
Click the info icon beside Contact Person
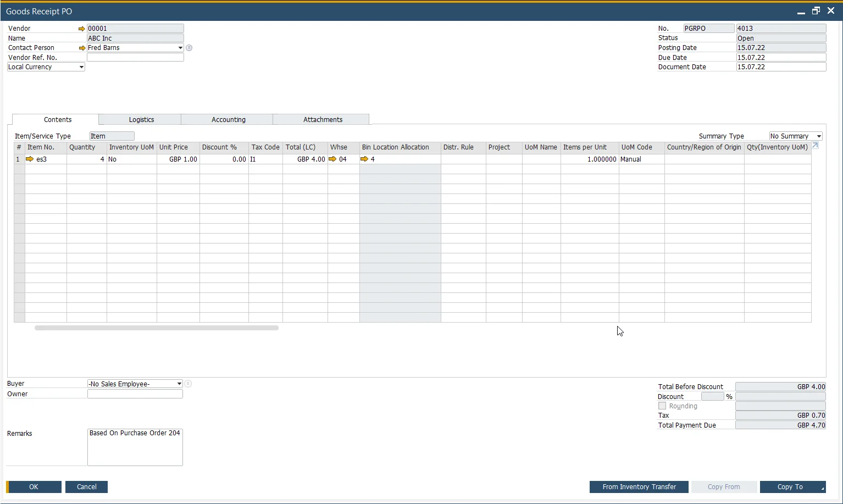[x=189, y=48]
